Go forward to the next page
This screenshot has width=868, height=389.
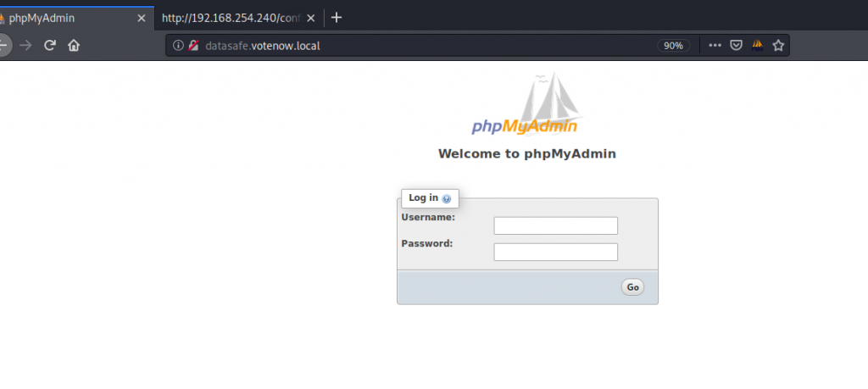click(25, 46)
